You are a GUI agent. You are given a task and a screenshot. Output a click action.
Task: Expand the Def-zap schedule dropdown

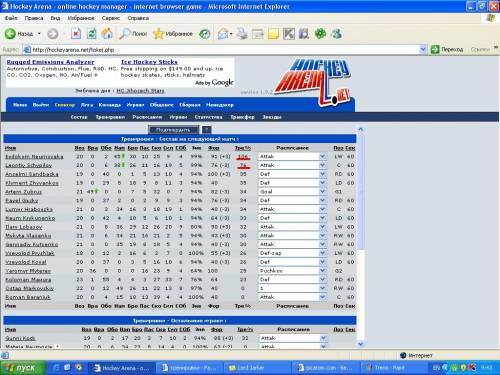click(x=322, y=253)
